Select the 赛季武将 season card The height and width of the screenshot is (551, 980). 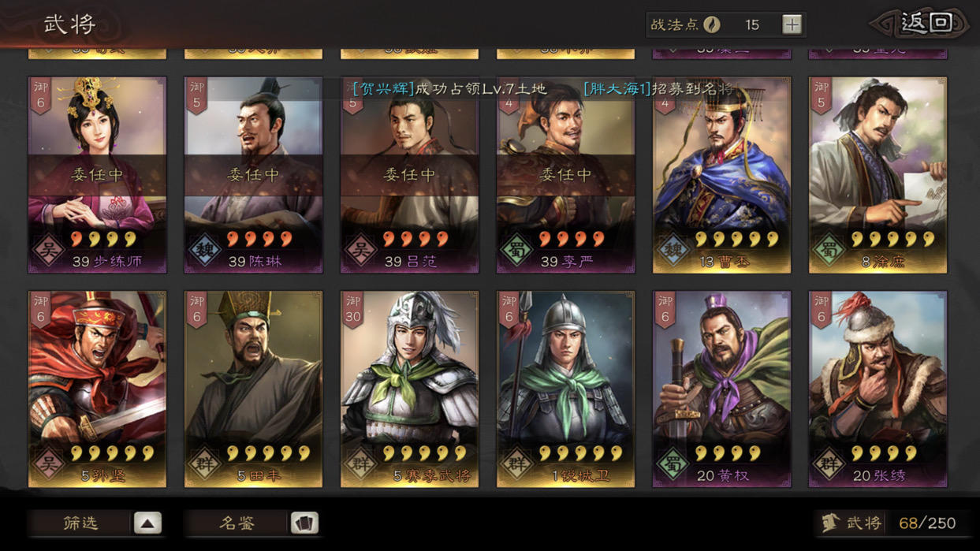[409, 389]
